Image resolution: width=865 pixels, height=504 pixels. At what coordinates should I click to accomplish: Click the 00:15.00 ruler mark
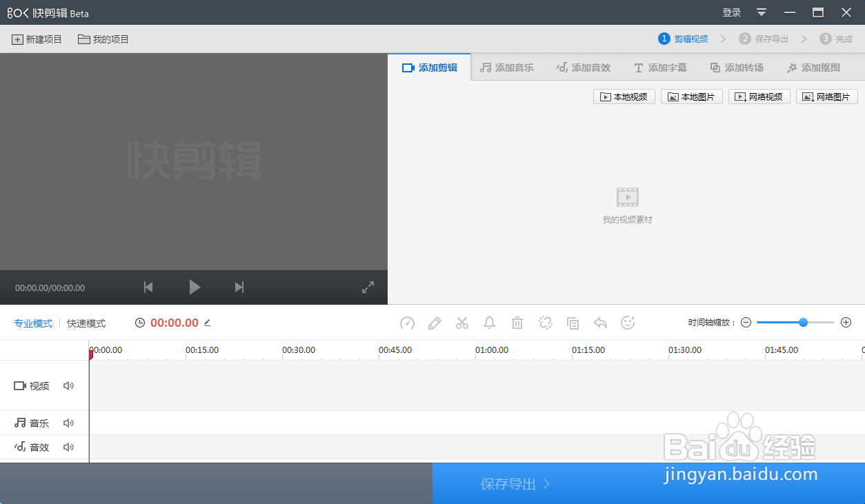click(x=202, y=350)
